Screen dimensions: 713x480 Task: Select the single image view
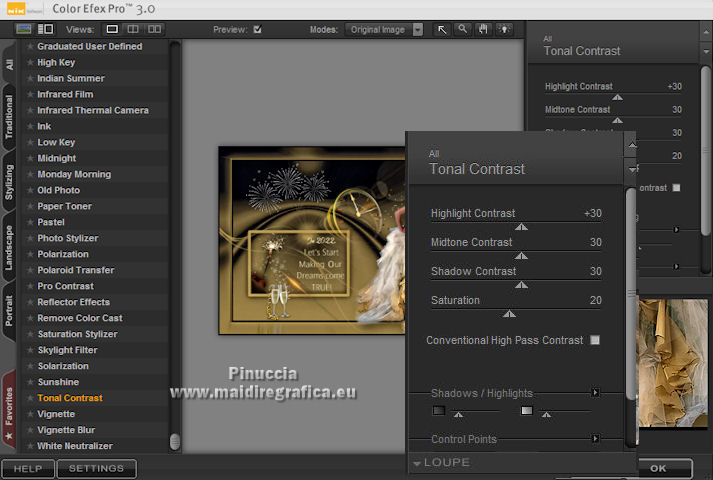tap(112, 30)
